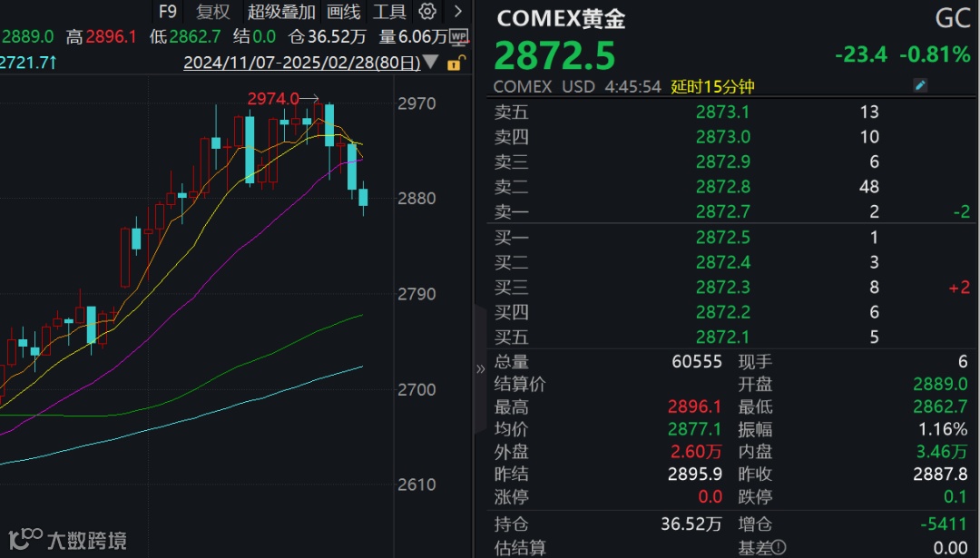Select 卖一 ask price 2872.7
The image size is (980, 558).
coord(722,211)
